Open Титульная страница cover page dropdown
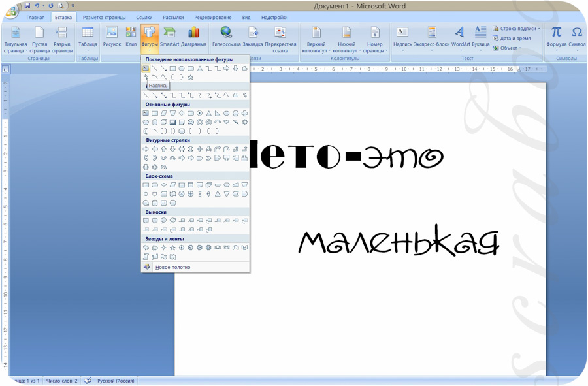 [16, 39]
